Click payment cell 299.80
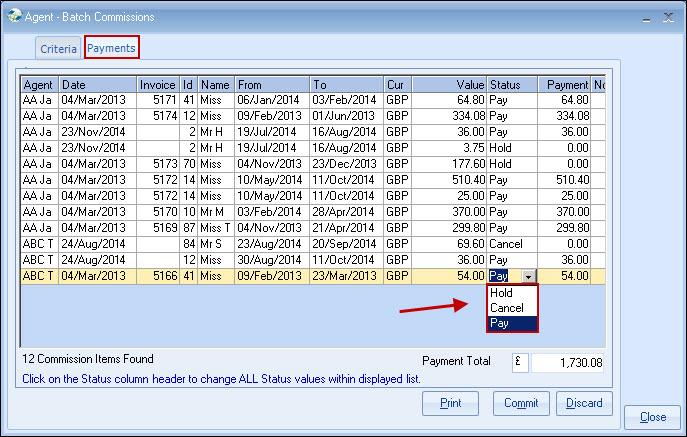Screen dimensions: 687x437 pyautogui.click(x=564, y=228)
